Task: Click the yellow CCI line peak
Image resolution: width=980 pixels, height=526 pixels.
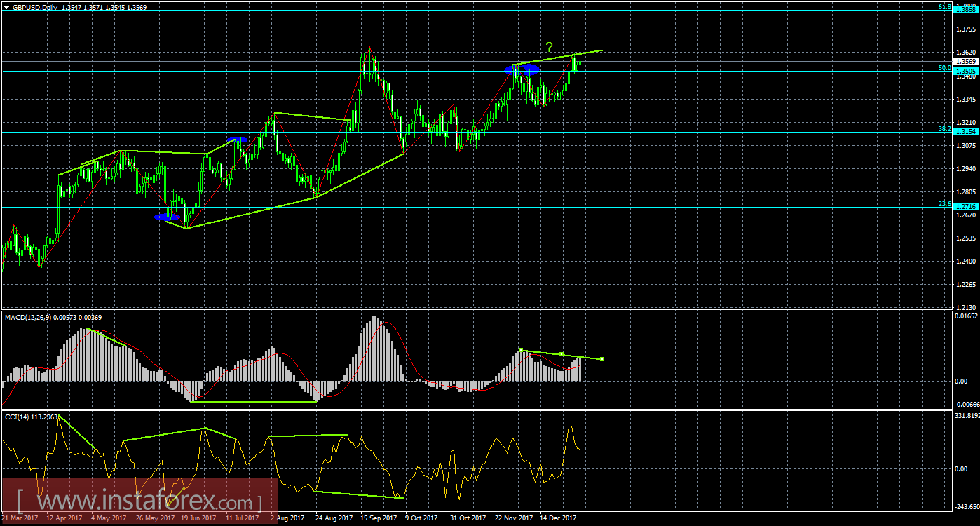Action: coord(60,417)
